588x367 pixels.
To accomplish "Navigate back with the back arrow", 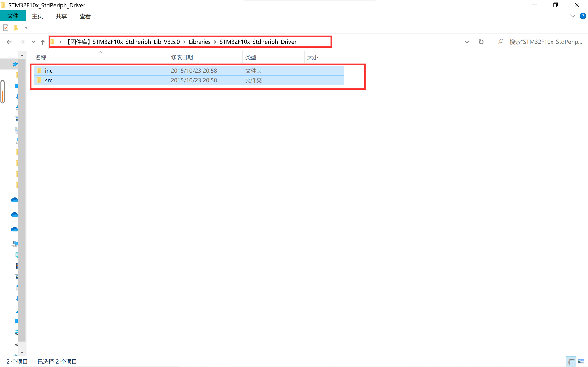I will [9, 42].
